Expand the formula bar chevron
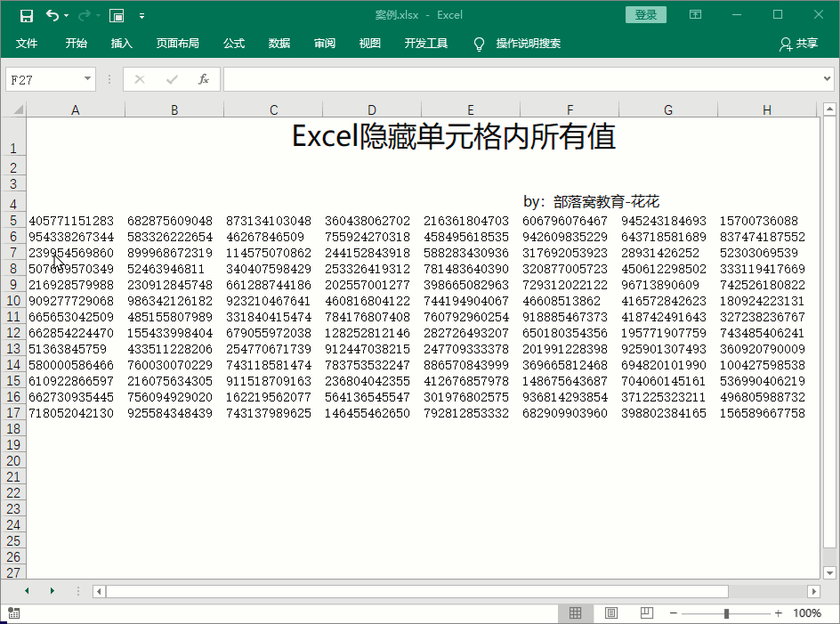Screen dimensions: 840x624 pos(828,79)
